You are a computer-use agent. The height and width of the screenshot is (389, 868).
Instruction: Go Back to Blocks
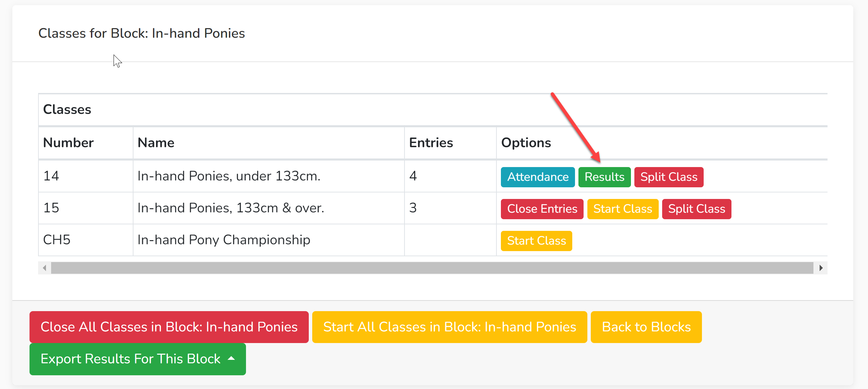(x=646, y=327)
